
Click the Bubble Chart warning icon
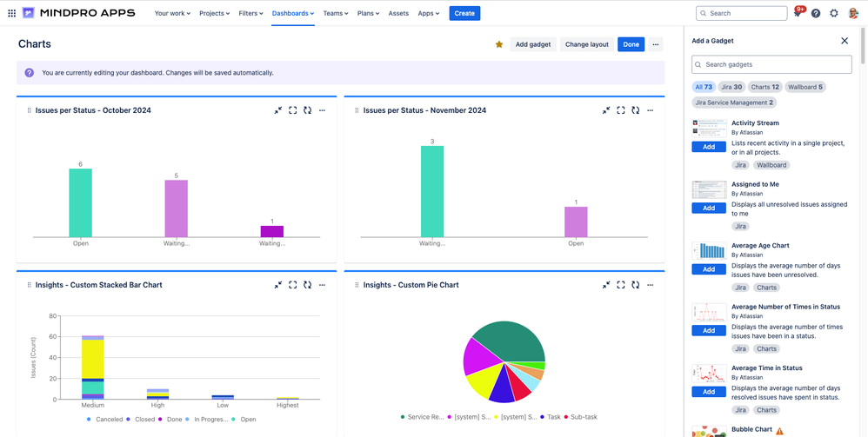pyautogui.click(x=779, y=431)
